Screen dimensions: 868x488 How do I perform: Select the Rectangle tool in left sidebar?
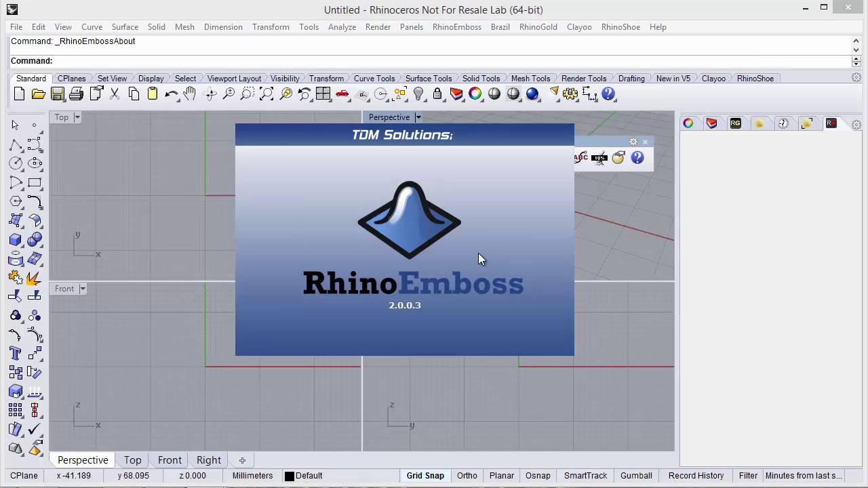35,182
